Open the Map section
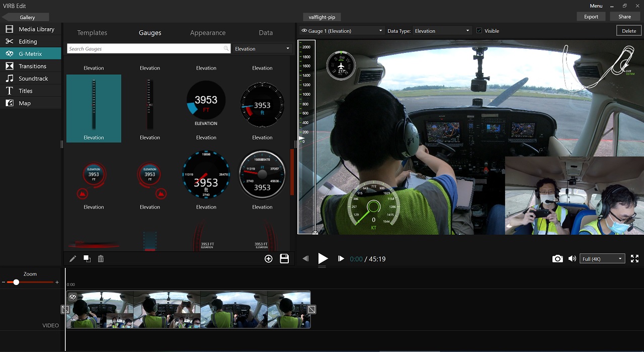Viewport: 644px width, 352px height. 31,103
